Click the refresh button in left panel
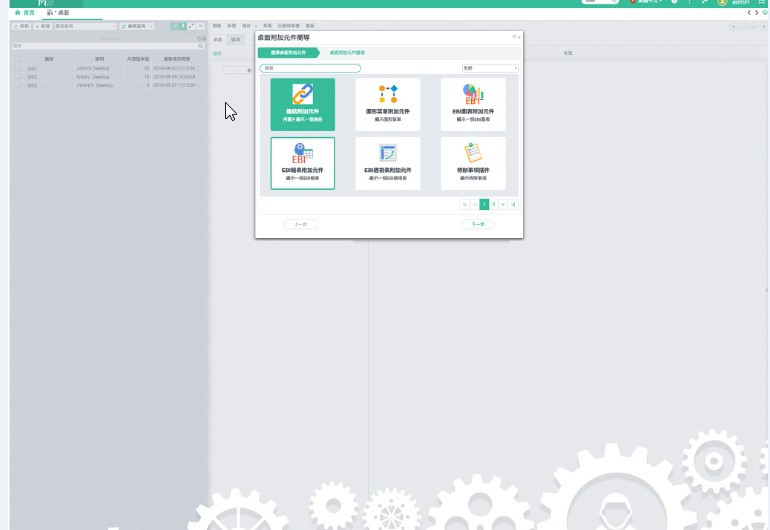Image resolution: width=770 pixels, height=530 pixels. click(x=22, y=26)
